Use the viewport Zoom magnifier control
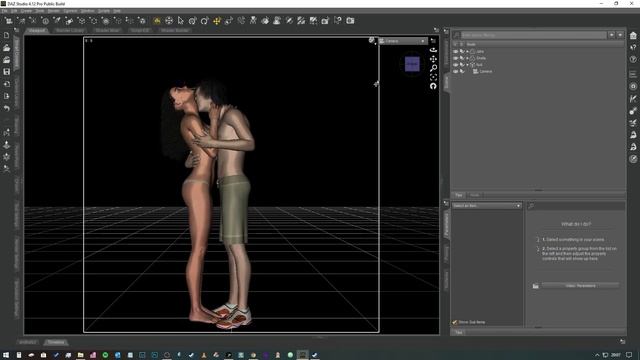Viewport: 640px width, 360px height. [x=433, y=68]
